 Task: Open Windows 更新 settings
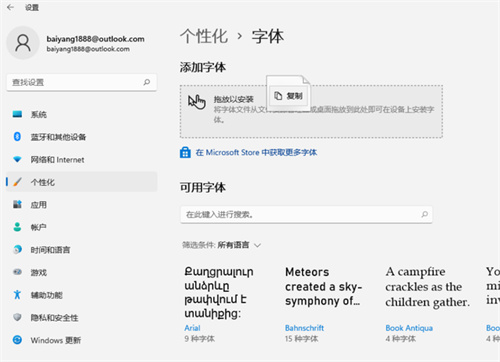82,340
